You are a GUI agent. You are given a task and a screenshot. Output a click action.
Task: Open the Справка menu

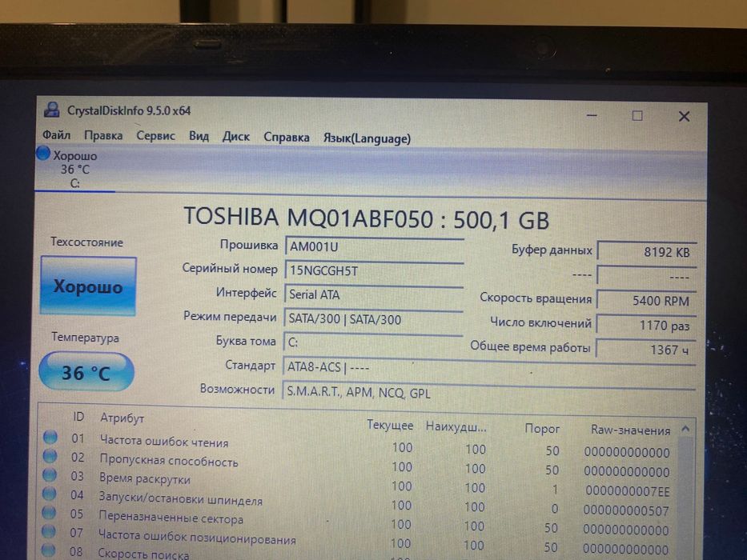[x=287, y=138]
